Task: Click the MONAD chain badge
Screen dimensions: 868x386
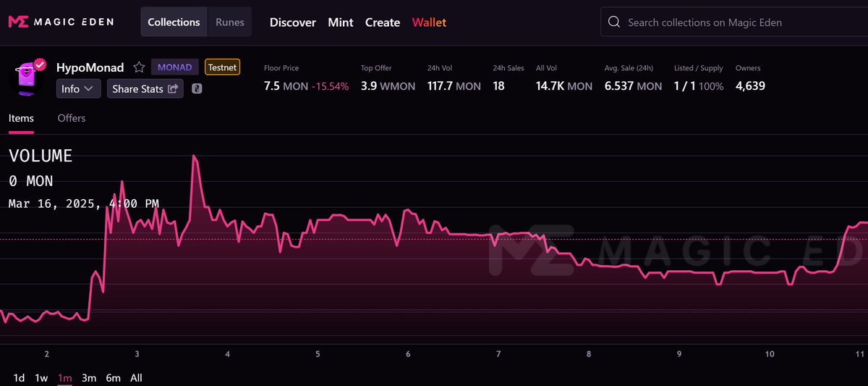Action: [x=174, y=67]
